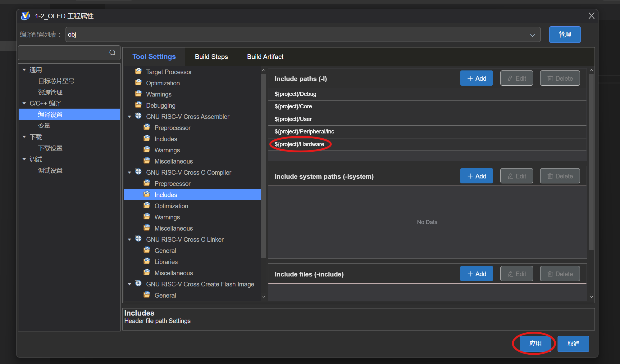620x364 pixels.
Task: Select the ${project}/Hardware include path
Action: [427, 144]
